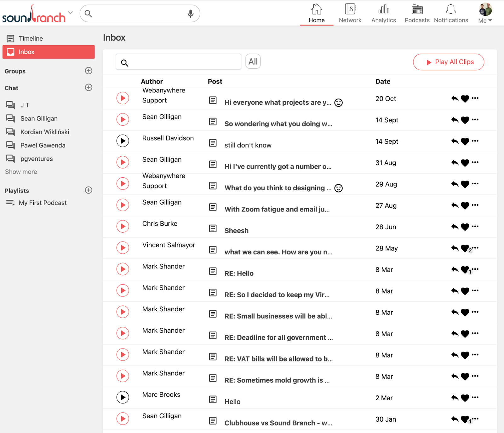Open 'RE: VAT bills will be allowed' post
Viewport: 504px width, 433px height.
(x=278, y=359)
